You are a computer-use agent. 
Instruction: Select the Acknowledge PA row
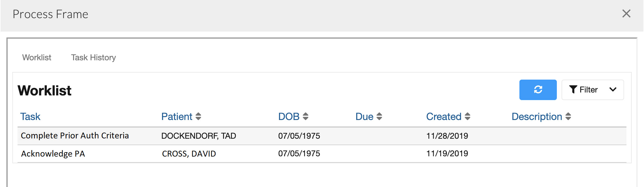coord(53,154)
